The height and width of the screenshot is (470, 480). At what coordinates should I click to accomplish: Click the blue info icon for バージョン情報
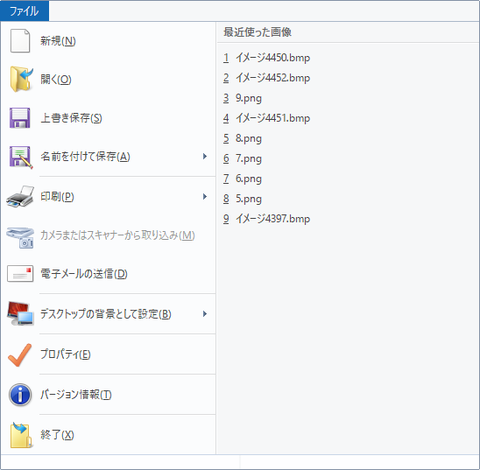point(20,395)
